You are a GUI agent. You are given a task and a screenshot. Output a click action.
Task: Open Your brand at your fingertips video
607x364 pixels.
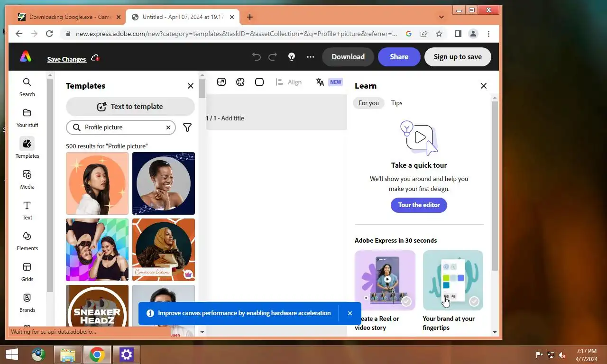click(453, 281)
